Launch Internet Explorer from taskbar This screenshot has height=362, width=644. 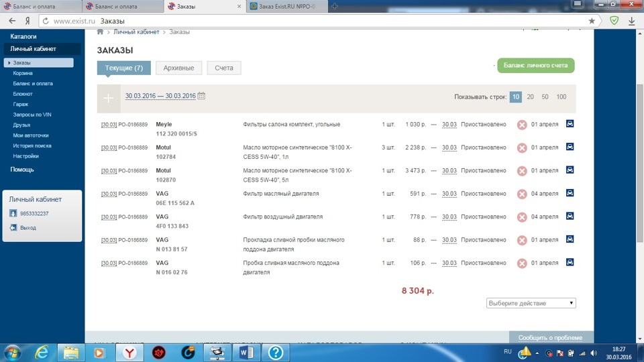[x=42, y=353]
